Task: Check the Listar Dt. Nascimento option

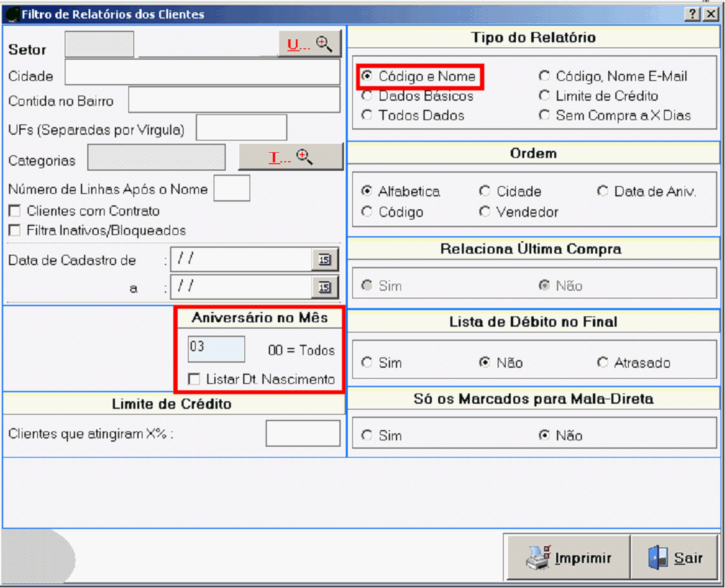Action: pos(194,379)
